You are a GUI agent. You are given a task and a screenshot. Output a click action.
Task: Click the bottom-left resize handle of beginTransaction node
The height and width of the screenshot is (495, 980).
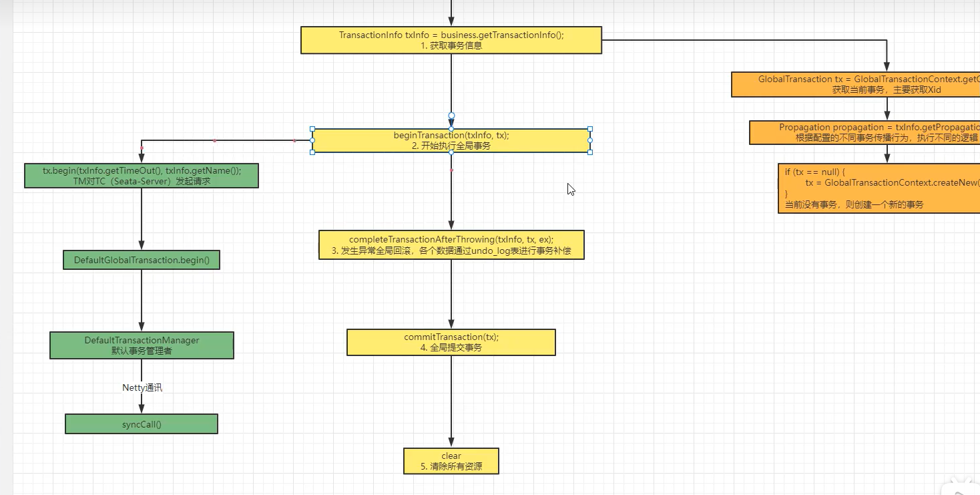click(312, 152)
